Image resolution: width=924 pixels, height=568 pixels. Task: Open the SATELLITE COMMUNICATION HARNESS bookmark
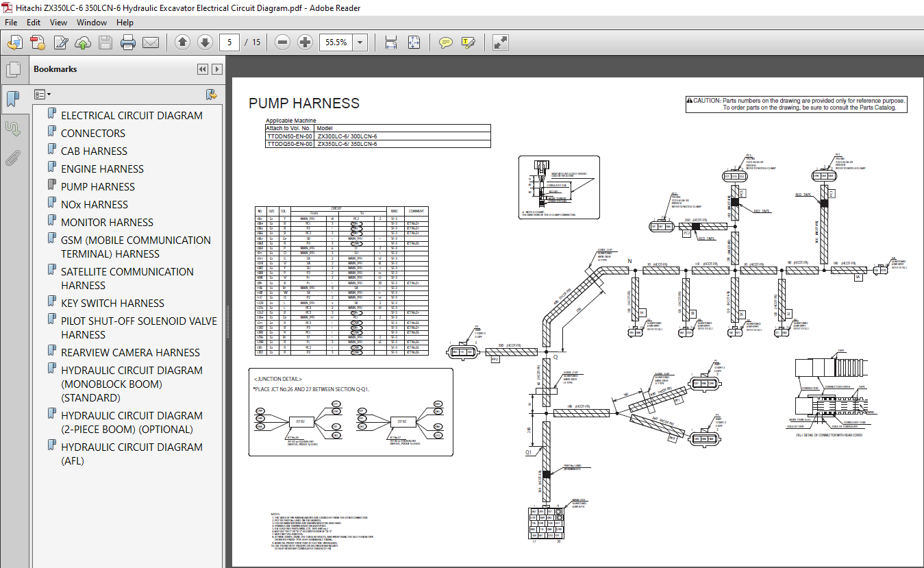(x=127, y=278)
